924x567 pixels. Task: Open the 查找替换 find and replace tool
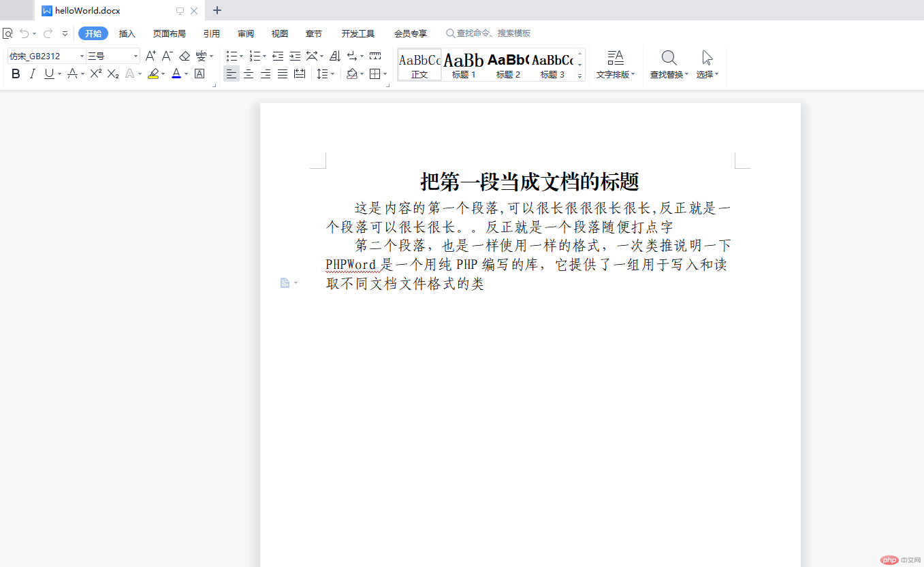click(x=669, y=65)
